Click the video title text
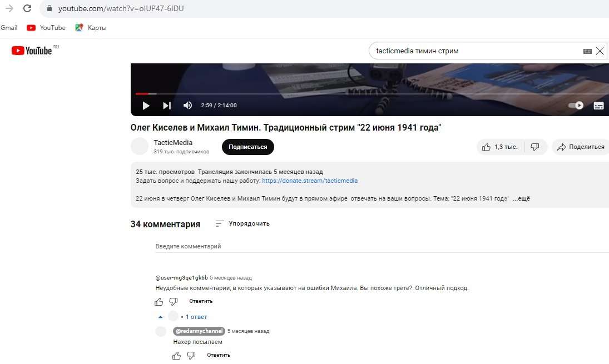Screen dimensions: 609x364 click(286, 127)
